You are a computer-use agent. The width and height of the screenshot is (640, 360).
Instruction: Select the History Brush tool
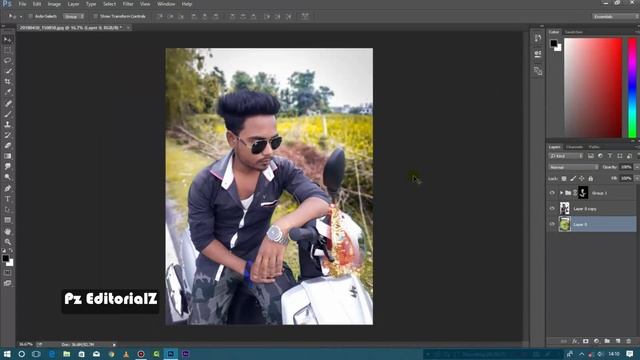(7, 135)
